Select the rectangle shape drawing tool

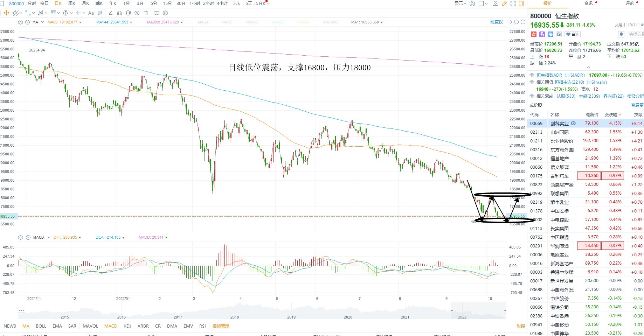coord(28,13)
